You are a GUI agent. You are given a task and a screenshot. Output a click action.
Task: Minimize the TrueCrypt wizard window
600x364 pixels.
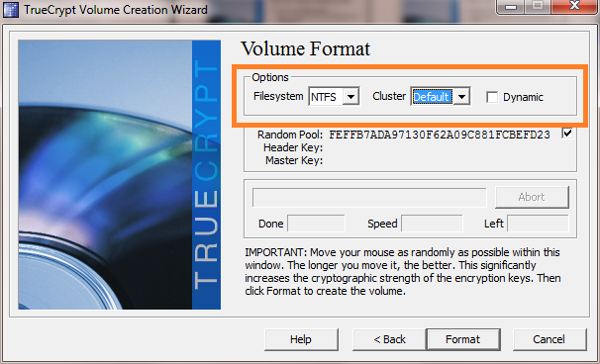511,6
